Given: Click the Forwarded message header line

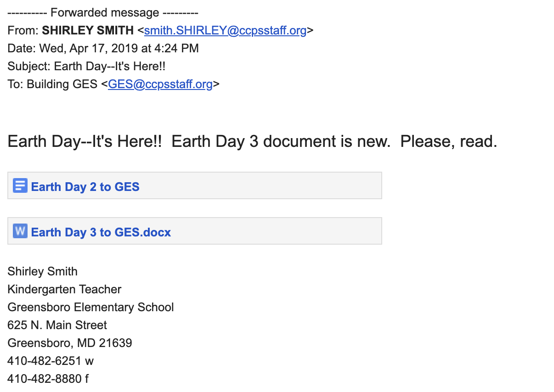Looking at the screenshot, I should pyautogui.click(x=103, y=13).
